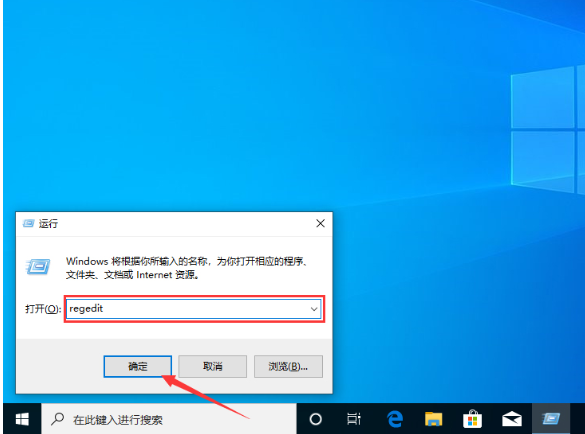Click the magnifier icon in taskbar search
The width and height of the screenshot is (585, 434).
click(57, 419)
